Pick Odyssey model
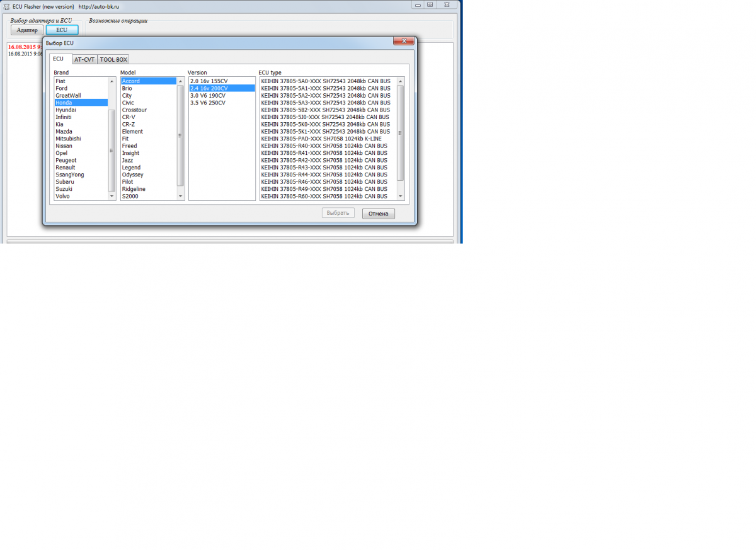The height and width of the screenshot is (550, 756). [x=149, y=175]
